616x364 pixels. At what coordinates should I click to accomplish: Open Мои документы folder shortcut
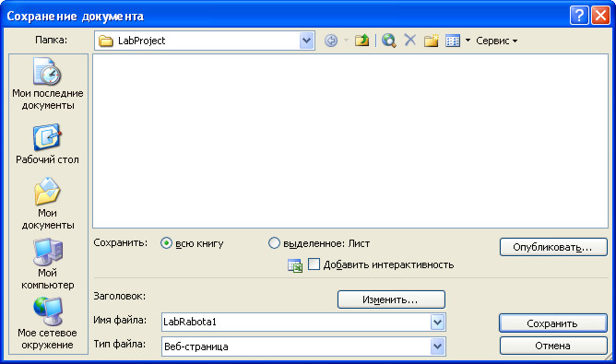pyautogui.click(x=48, y=204)
